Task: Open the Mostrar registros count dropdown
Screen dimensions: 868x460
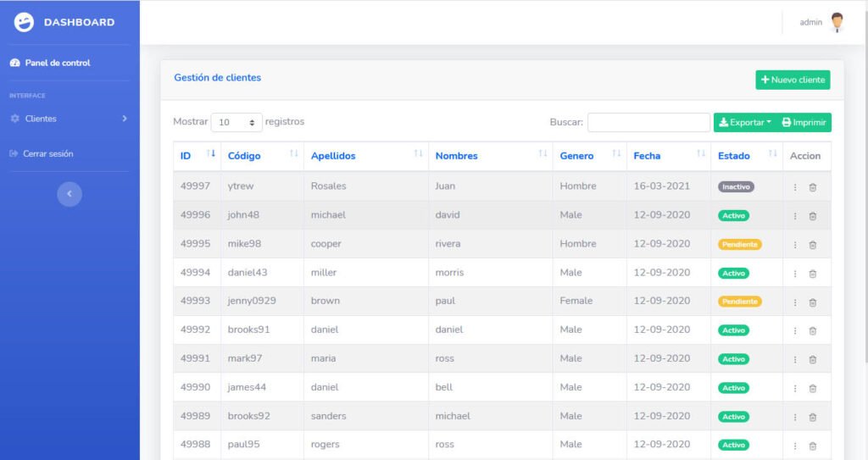Action: [236, 122]
